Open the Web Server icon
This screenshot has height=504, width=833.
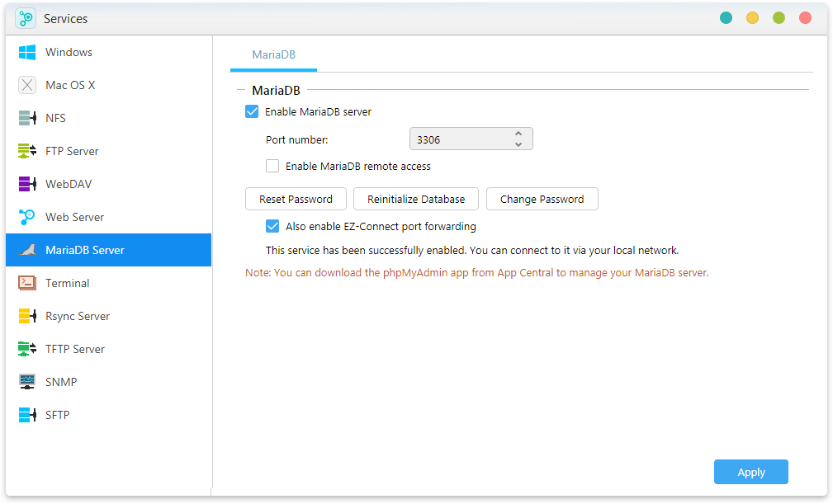pyautogui.click(x=27, y=217)
